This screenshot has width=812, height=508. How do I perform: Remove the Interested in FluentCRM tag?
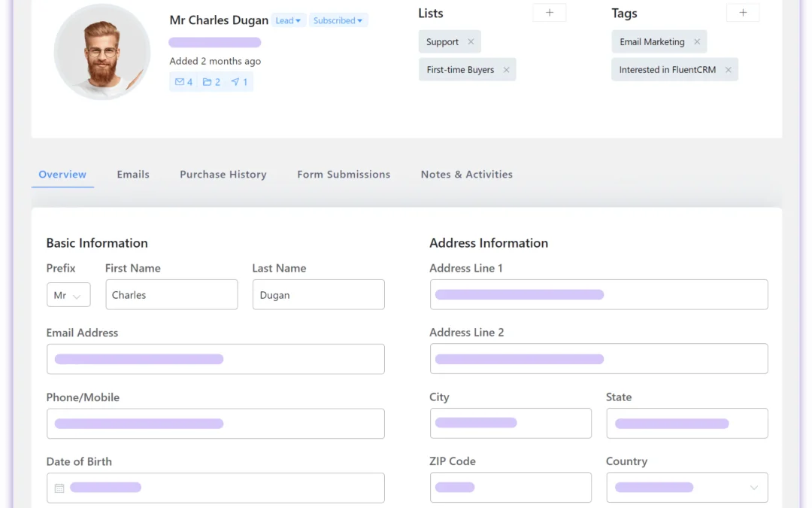pos(728,69)
